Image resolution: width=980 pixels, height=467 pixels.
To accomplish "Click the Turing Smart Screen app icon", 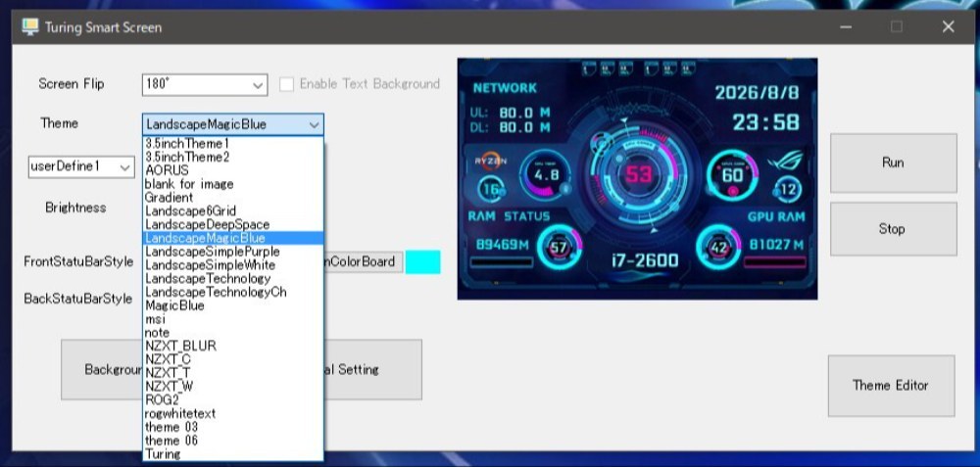I will (29, 26).
